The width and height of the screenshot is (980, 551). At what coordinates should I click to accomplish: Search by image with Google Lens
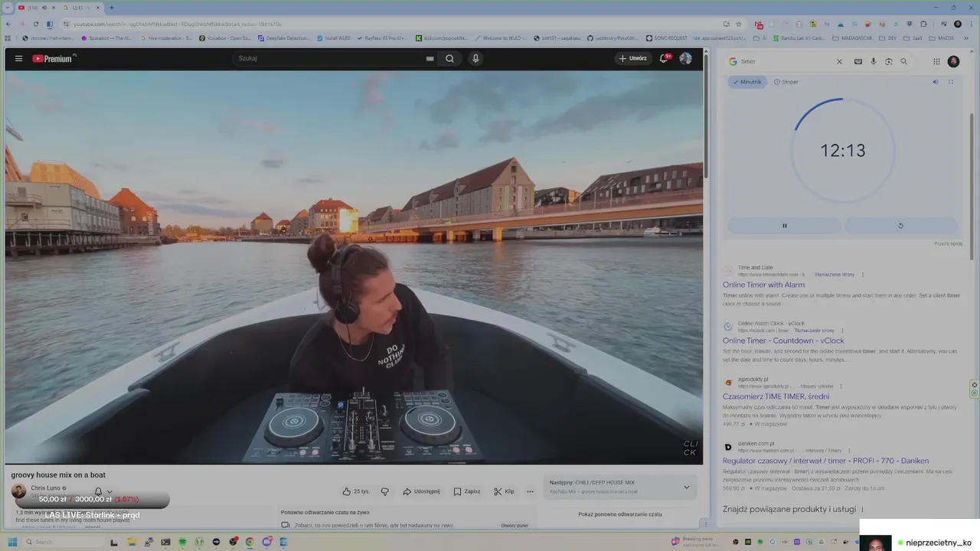pyautogui.click(x=888, y=61)
